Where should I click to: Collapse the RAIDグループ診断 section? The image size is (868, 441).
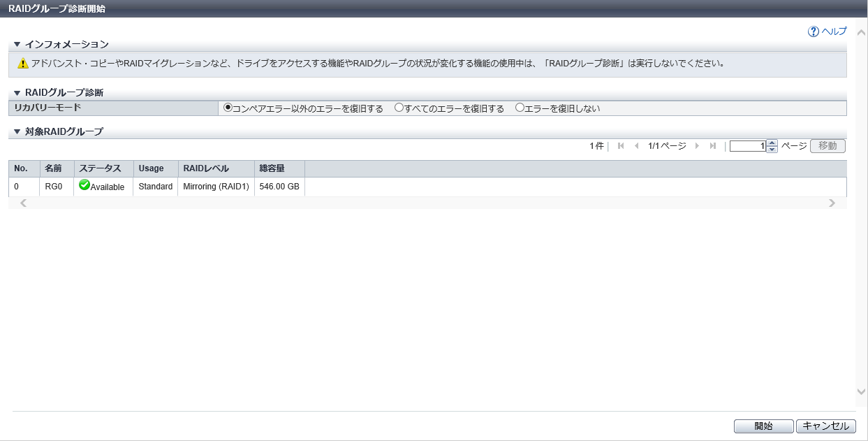click(x=17, y=93)
